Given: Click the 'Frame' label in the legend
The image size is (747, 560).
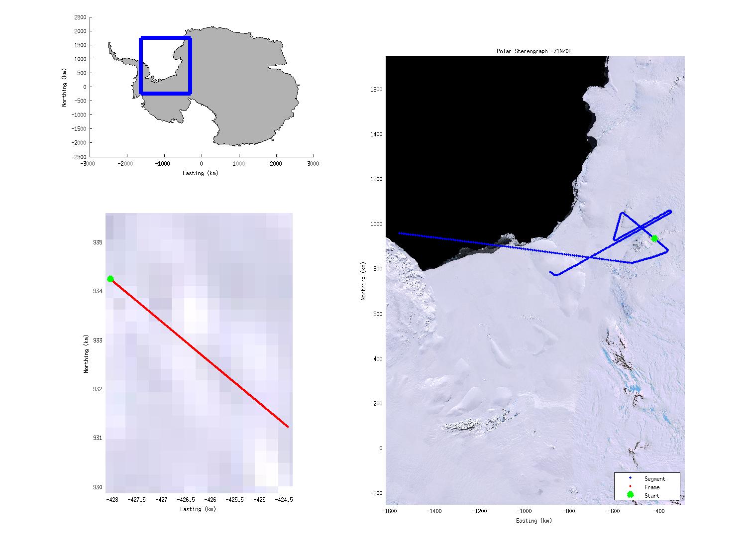Looking at the screenshot, I should (651, 487).
